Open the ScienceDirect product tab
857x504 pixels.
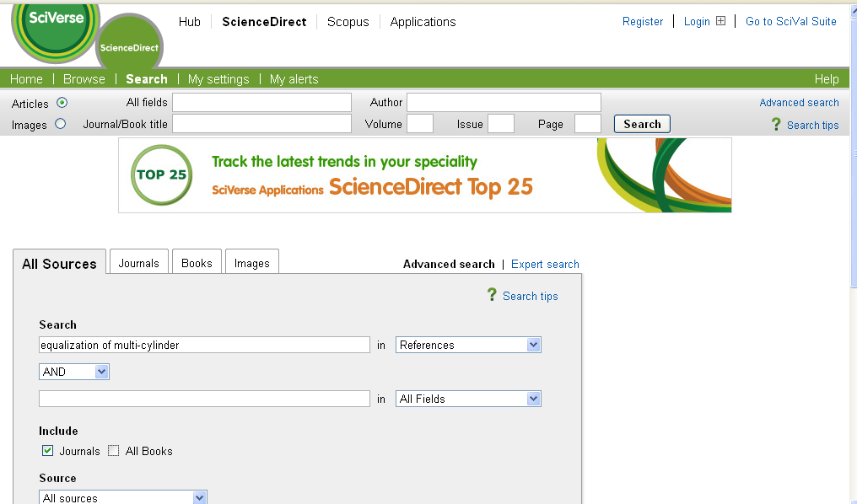click(264, 22)
